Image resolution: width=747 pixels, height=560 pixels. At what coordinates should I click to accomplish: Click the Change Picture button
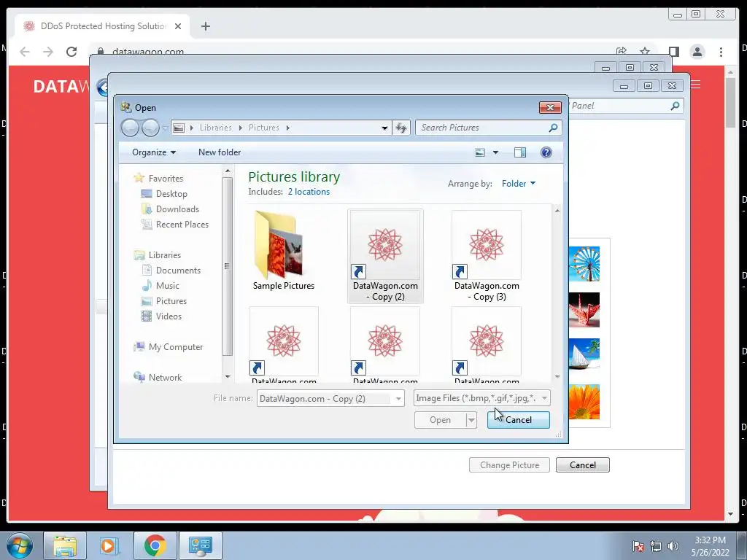click(x=509, y=465)
